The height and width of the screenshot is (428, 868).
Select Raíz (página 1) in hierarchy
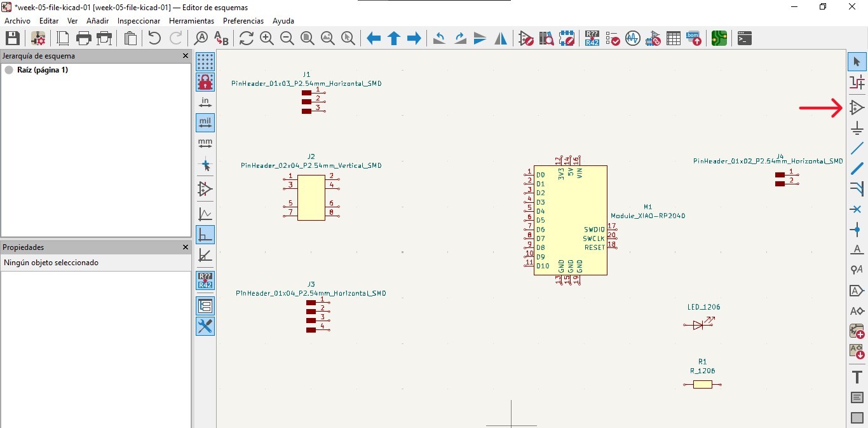(x=43, y=70)
